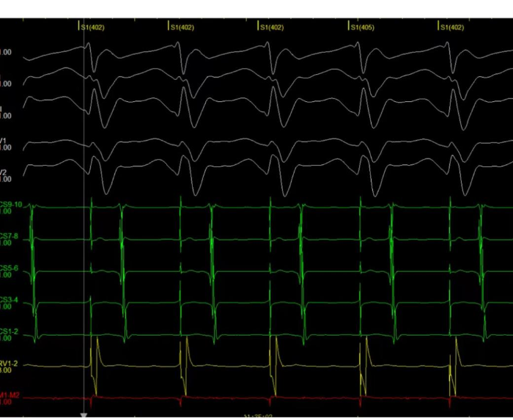513x420 pixels.
Task: Select the second S1(402) stimulus marker
Action: point(184,27)
